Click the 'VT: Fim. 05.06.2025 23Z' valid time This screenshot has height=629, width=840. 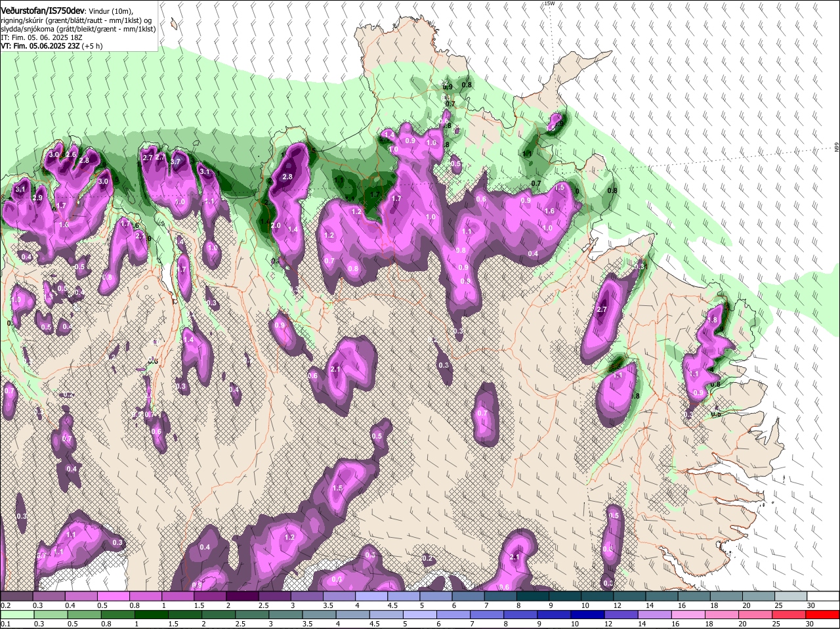coord(39,46)
